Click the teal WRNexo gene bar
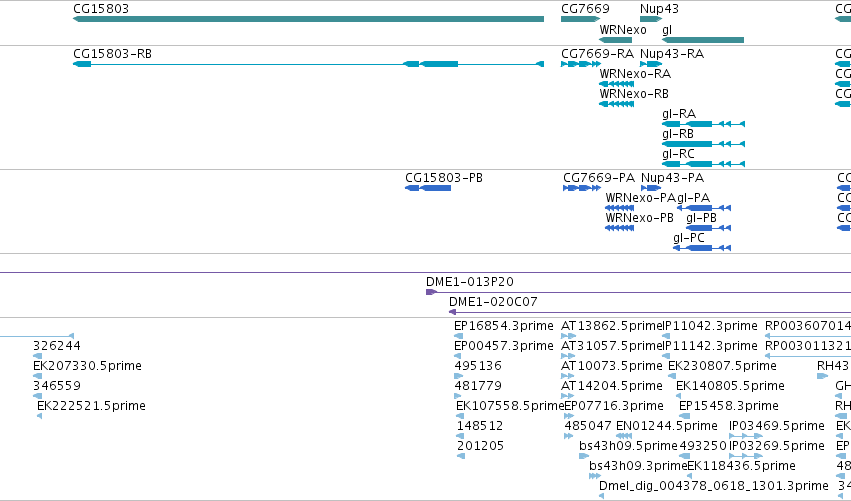This screenshot has height=501, width=851. tap(615, 40)
